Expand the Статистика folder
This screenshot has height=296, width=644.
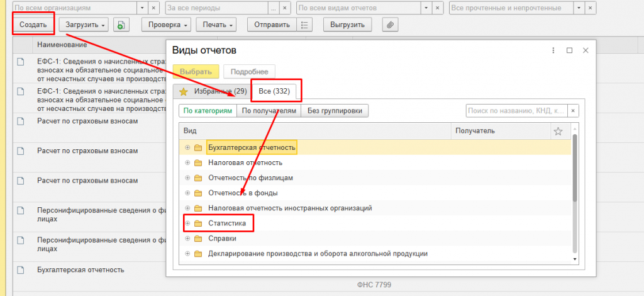[x=187, y=224]
